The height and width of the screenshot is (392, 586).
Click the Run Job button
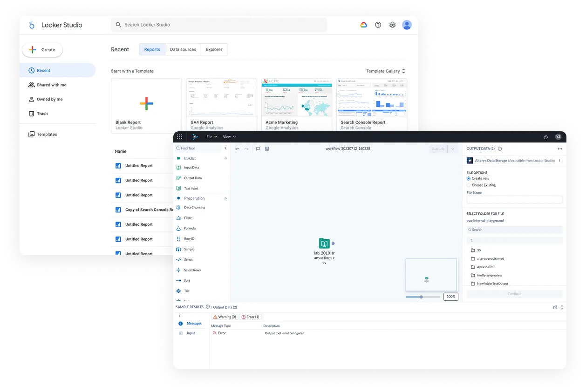[438, 149]
